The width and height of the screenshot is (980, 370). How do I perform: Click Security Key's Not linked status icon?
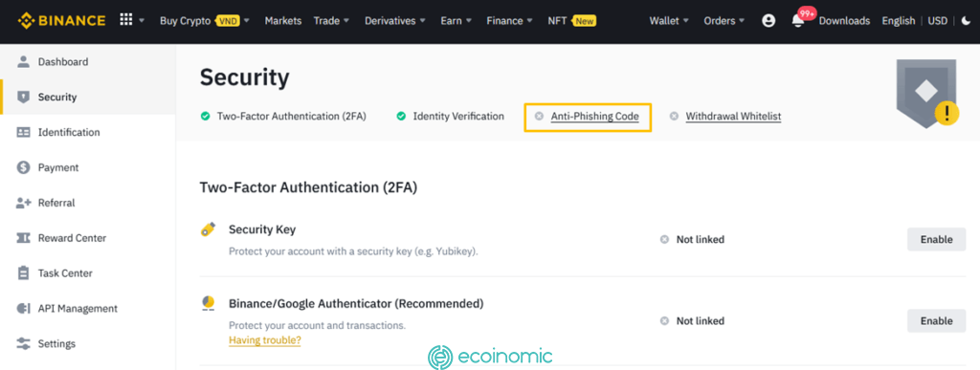[664, 240]
